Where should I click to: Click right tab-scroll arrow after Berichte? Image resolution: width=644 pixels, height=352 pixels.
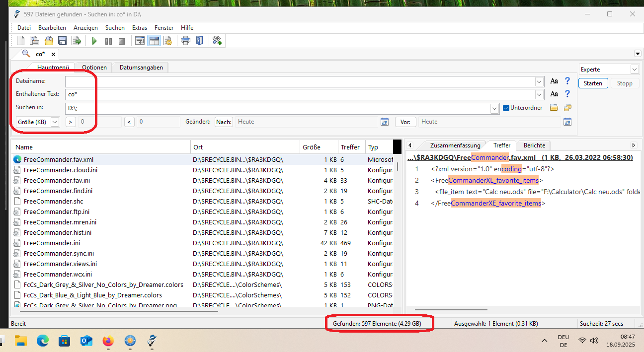pyautogui.click(x=634, y=145)
